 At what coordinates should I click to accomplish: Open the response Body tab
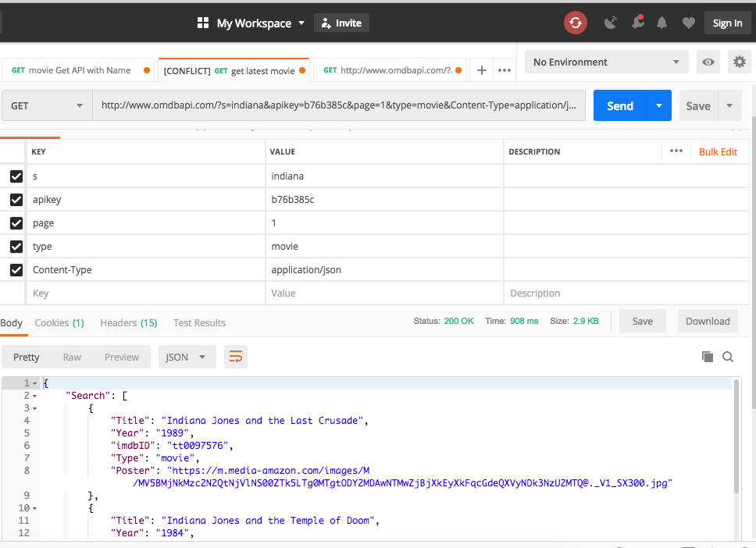[12, 322]
